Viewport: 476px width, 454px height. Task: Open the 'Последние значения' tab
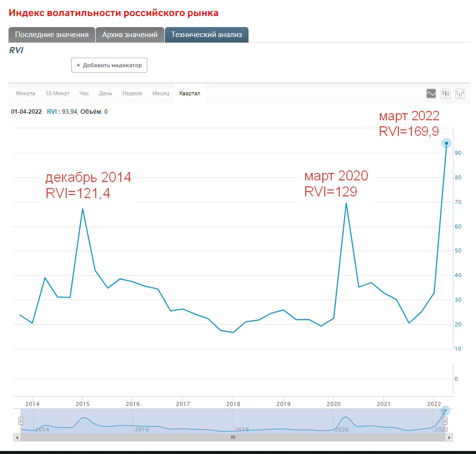52,35
